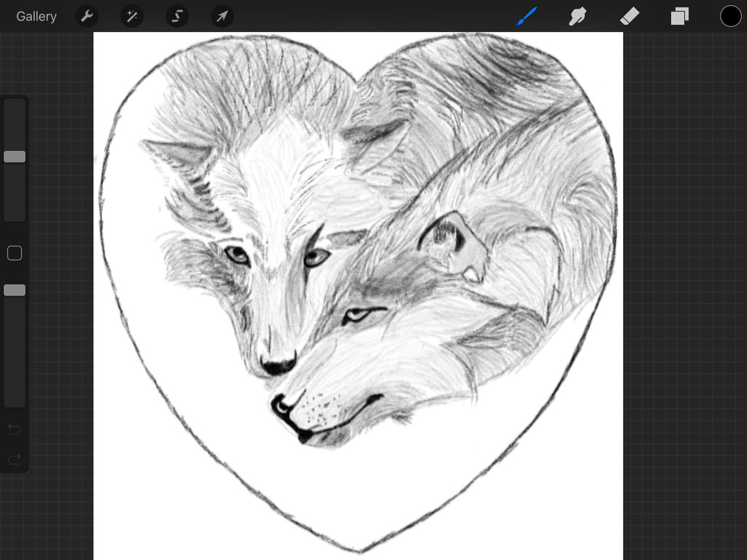This screenshot has height=560, width=747.
Task: Tap the brush opacity slider handle
Action: point(14,289)
